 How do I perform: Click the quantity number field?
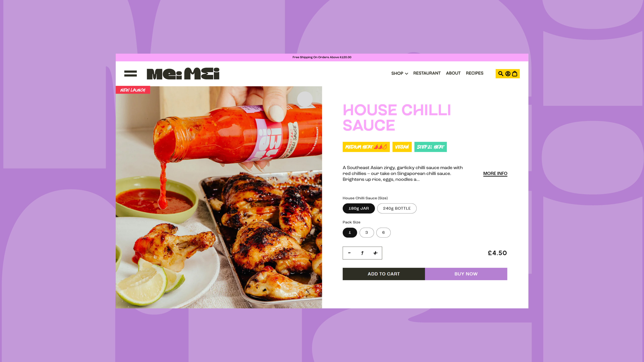click(x=362, y=253)
